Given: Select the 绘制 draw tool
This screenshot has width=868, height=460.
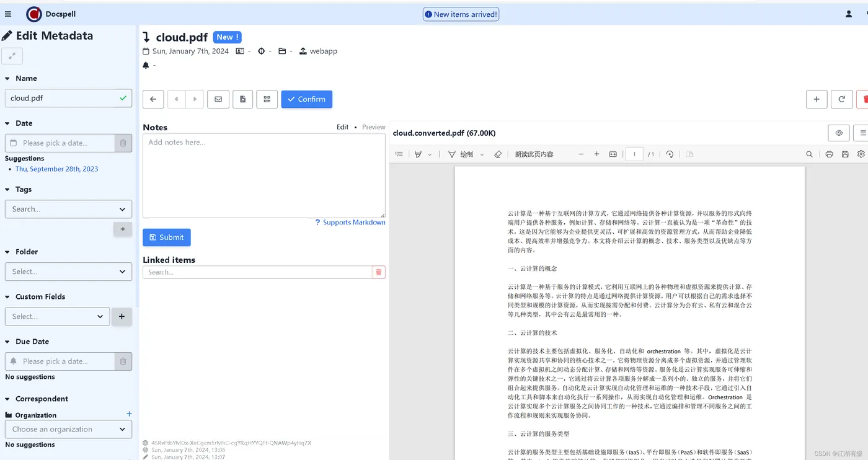Looking at the screenshot, I should click(x=461, y=154).
